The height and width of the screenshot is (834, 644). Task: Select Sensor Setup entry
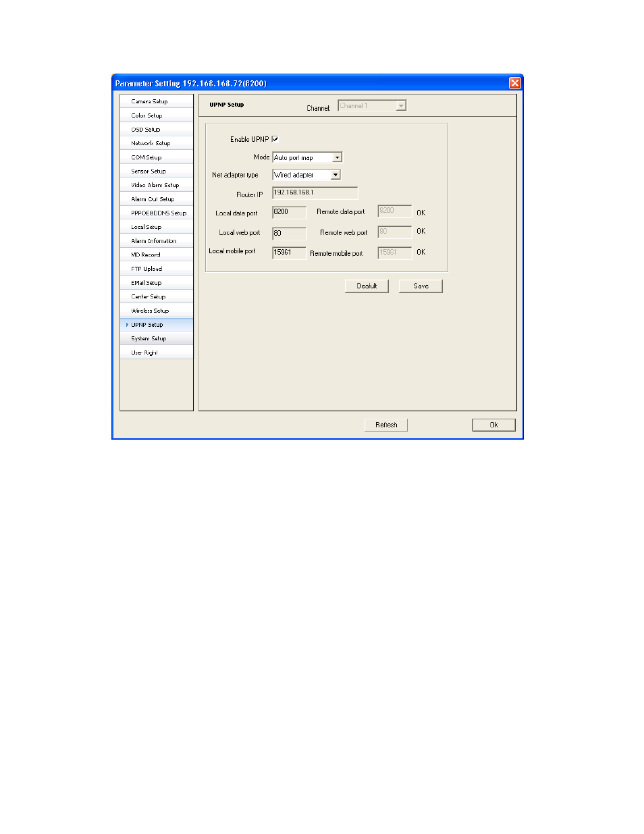[157, 172]
